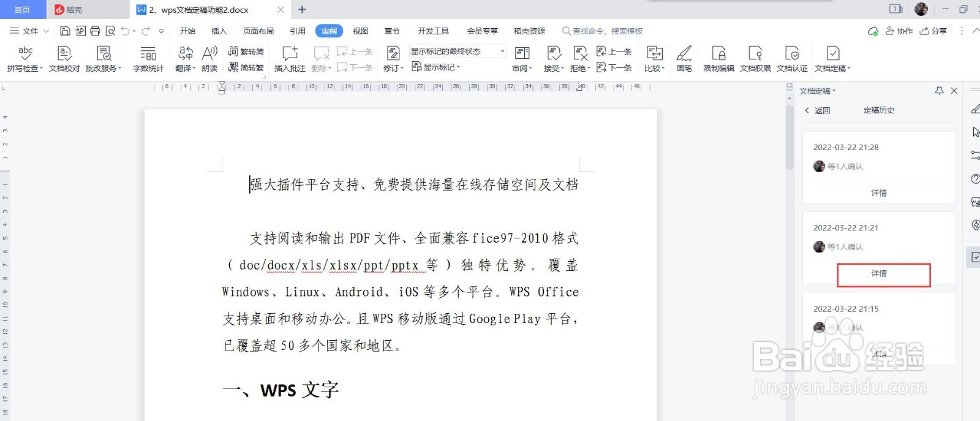Click the redo arrow
Screen dimensions: 980x421
click(x=146, y=31)
